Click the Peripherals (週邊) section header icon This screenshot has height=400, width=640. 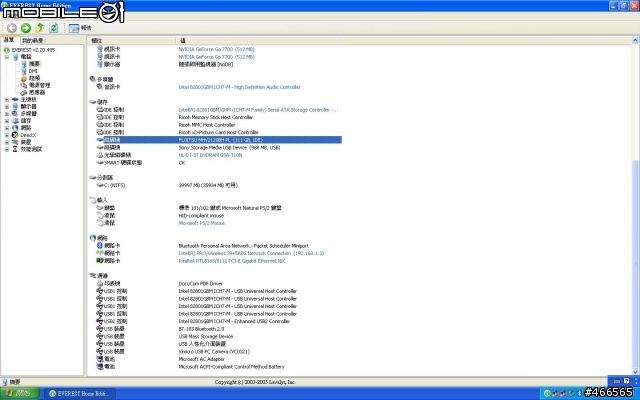click(93, 276)
